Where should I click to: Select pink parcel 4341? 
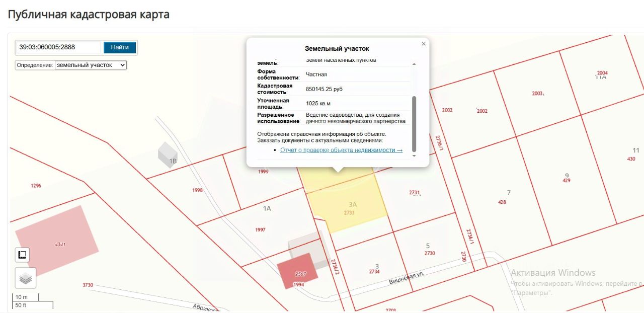point(56,242)
